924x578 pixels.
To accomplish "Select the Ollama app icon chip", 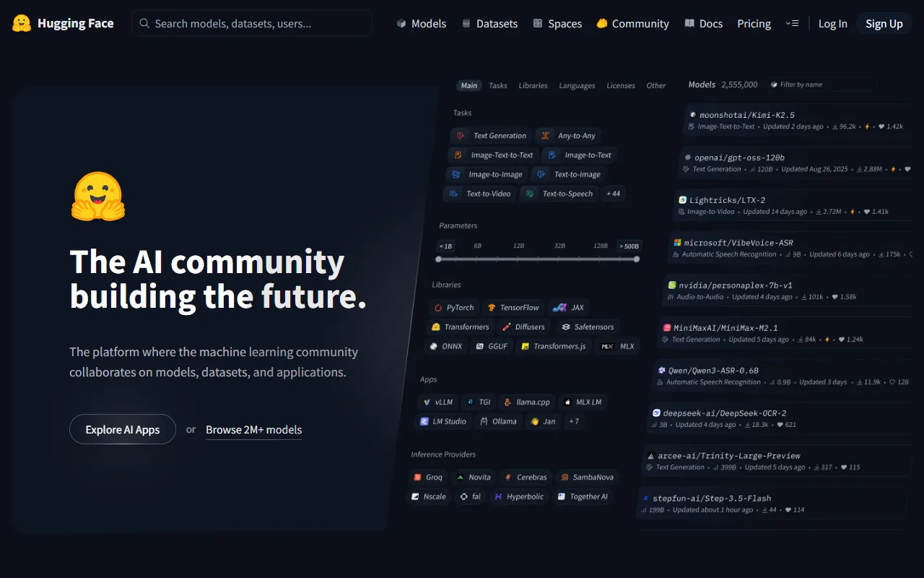I will 498,421.
